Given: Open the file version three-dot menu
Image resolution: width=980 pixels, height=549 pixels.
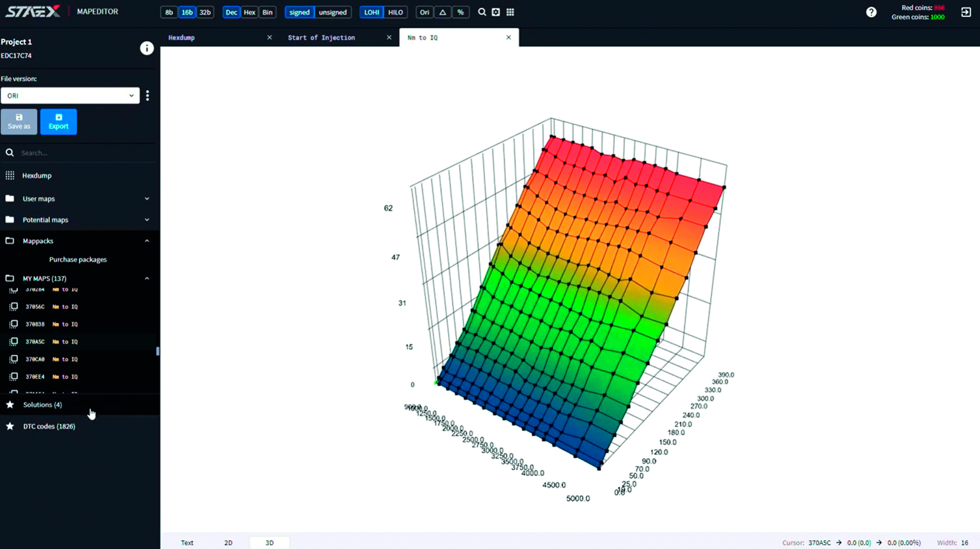Looking at the screenshot, I should click(148, 96).
